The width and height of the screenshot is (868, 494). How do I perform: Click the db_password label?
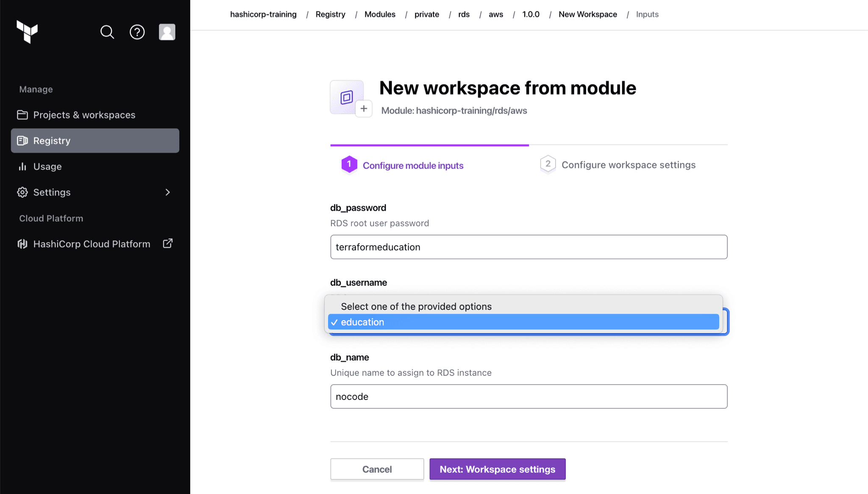(358, 208)
